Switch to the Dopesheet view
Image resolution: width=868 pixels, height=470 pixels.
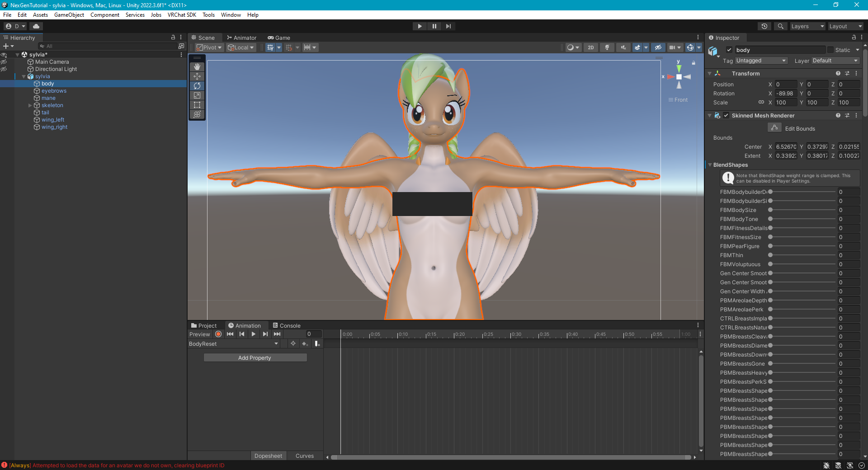[268, 456]
